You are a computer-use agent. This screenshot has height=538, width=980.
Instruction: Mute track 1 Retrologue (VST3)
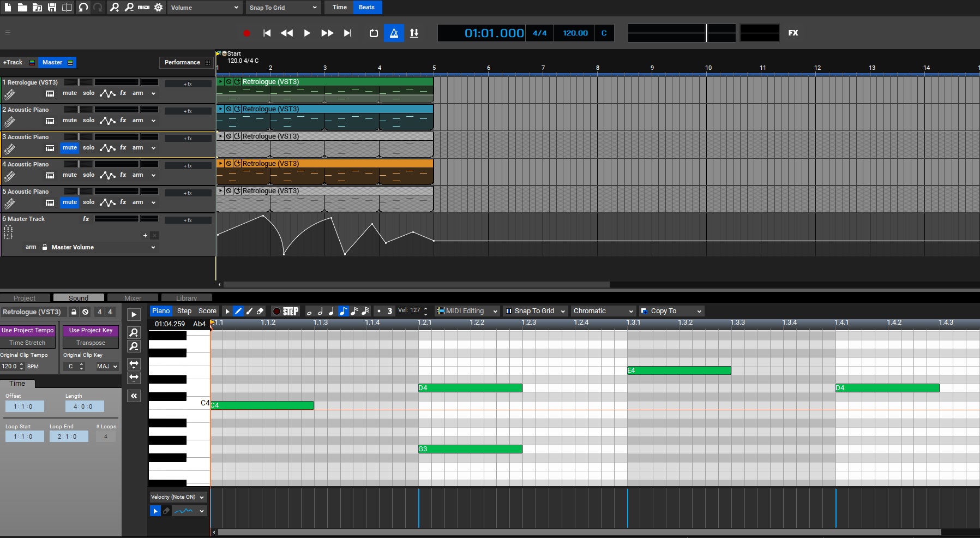[70, 93]
